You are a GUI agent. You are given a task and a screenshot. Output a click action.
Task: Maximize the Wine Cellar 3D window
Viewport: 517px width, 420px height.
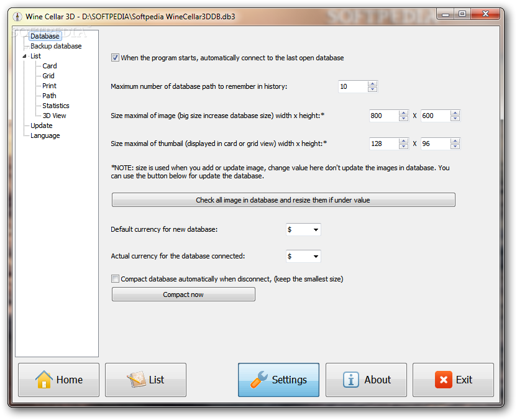click(462, 14)
